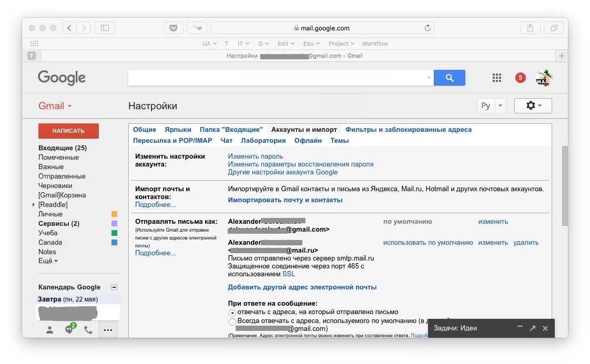Click Добавить другой адрес электронной почты
Screen dimensions: 590x364
pos(302,287)
